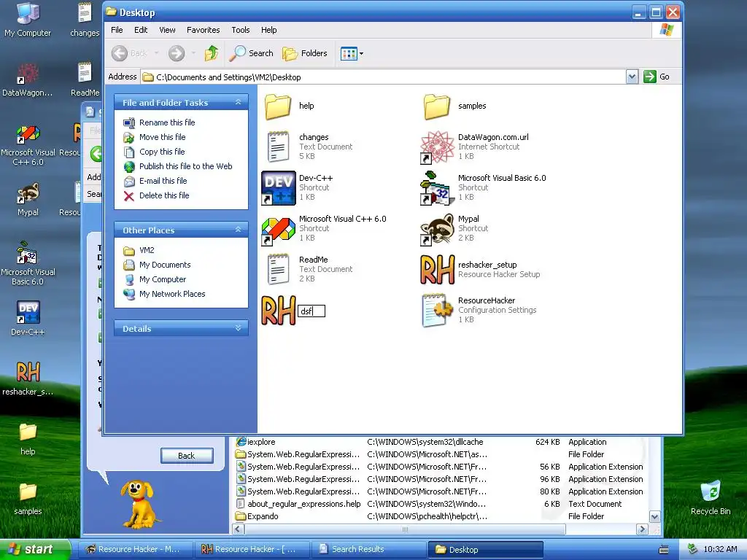The width and height of the screenshot is (747, 560).
Task: Open the View menu
Action: click(167, 30)
